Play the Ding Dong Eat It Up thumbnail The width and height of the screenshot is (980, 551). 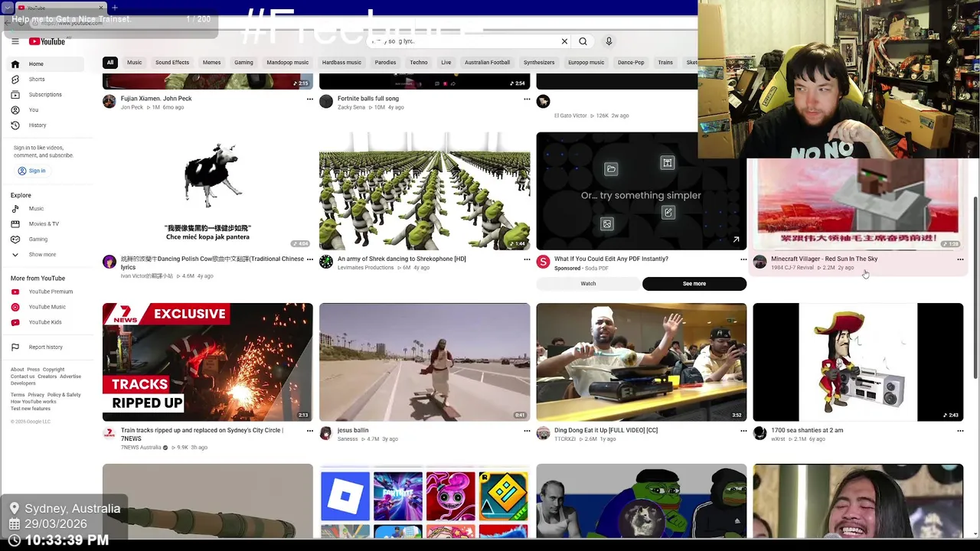click(x=641, y=362)
